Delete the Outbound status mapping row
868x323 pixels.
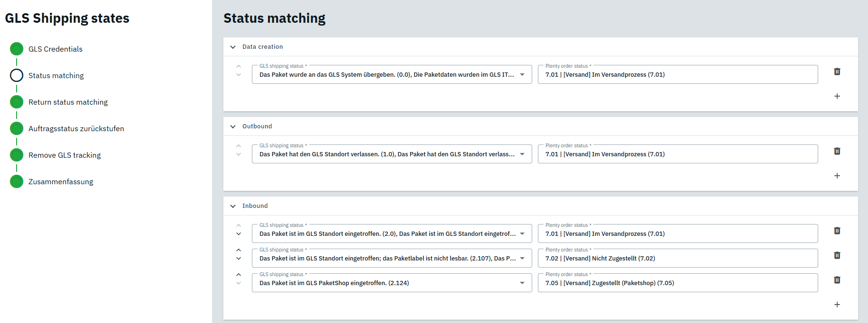point(837,151)
